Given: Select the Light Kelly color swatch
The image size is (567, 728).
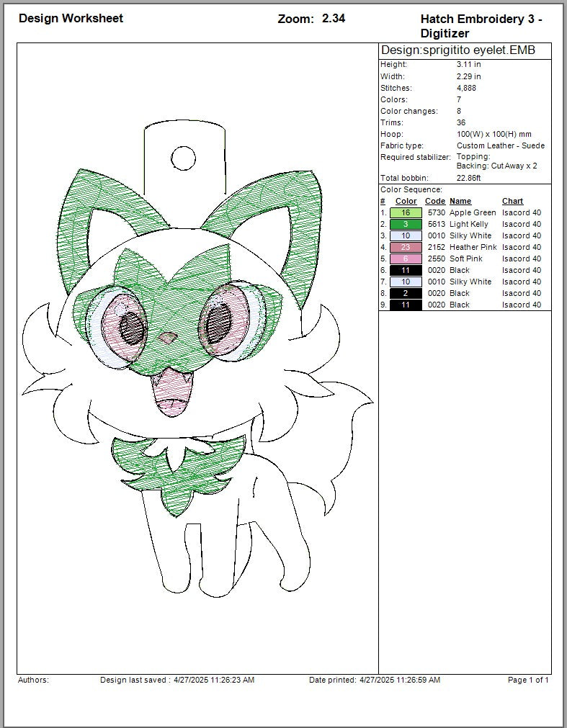Looking at the screenshot, I should (406, 224).
